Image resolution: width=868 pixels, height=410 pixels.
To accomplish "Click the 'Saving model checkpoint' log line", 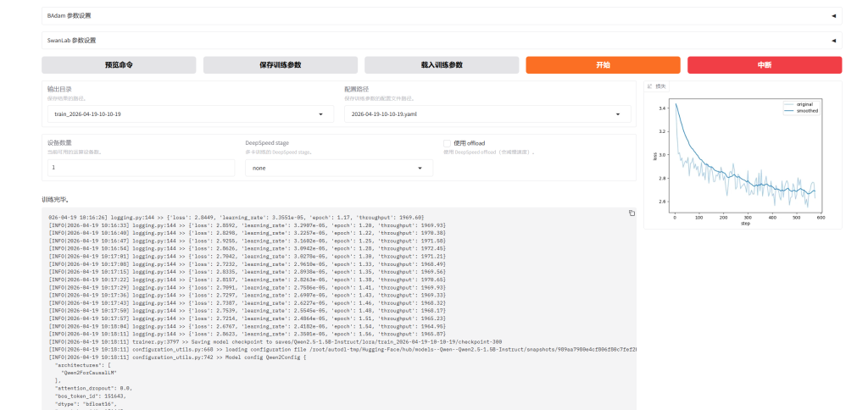I will pos(275,342).
